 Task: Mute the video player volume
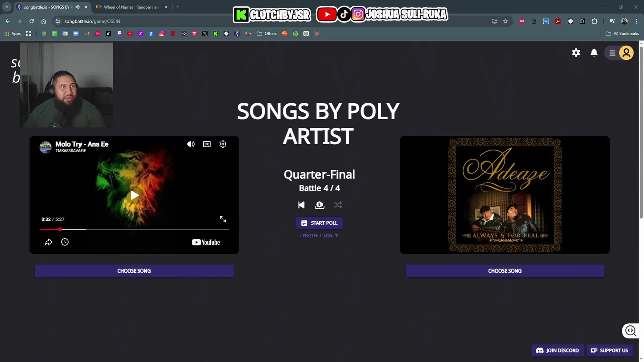click(191, 144)
